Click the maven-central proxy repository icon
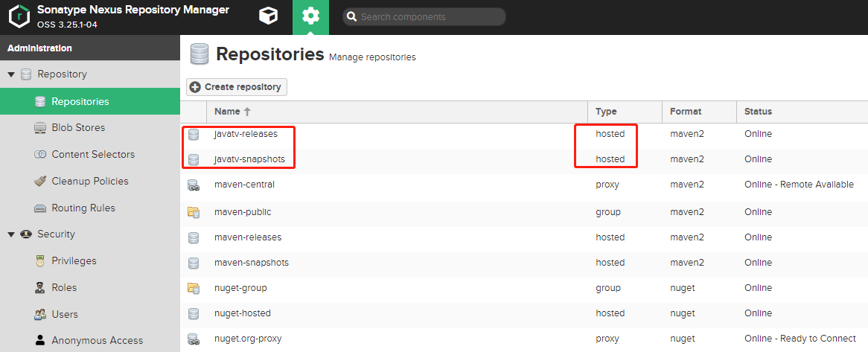This screenshot has width=868, height=352. 194,185
